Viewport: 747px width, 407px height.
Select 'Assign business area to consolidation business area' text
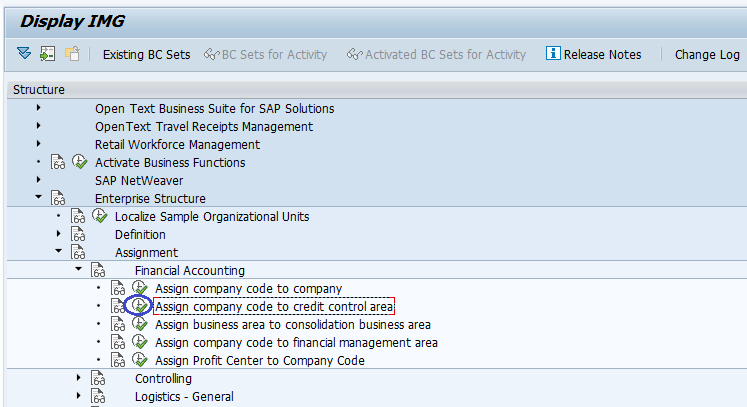point(293,325)
